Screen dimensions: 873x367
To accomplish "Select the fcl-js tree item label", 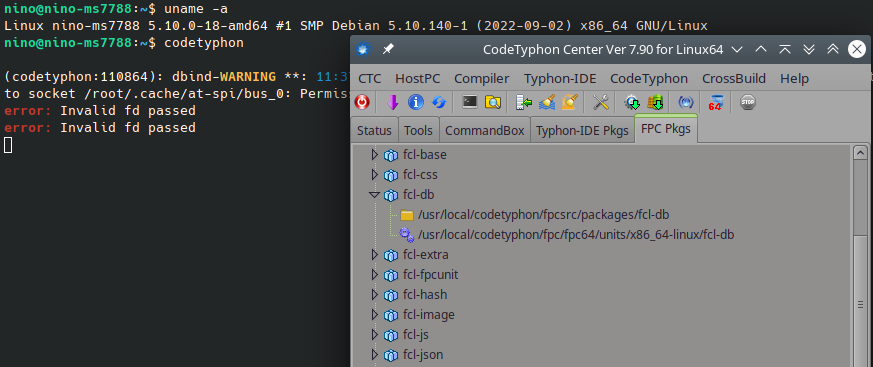I will point(415,335).
